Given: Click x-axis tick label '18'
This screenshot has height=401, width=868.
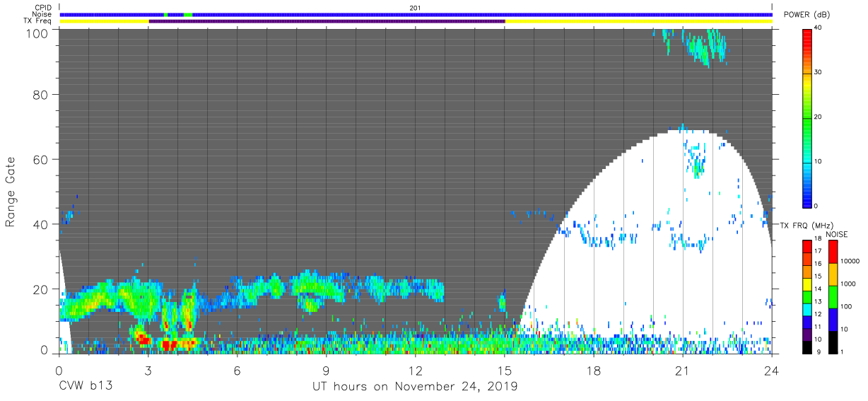Looking at the screenshot, I should 594,371.
